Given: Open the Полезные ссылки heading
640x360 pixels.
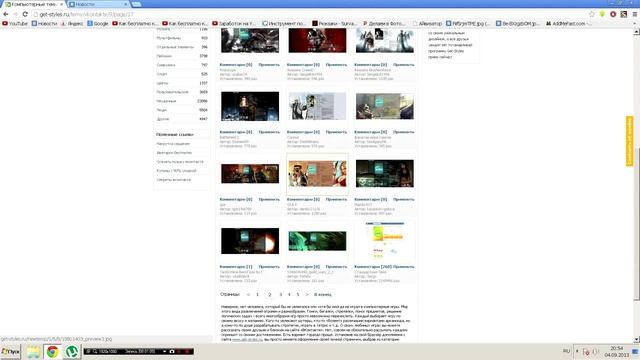Looking at the screenshot, I should 175,134.
